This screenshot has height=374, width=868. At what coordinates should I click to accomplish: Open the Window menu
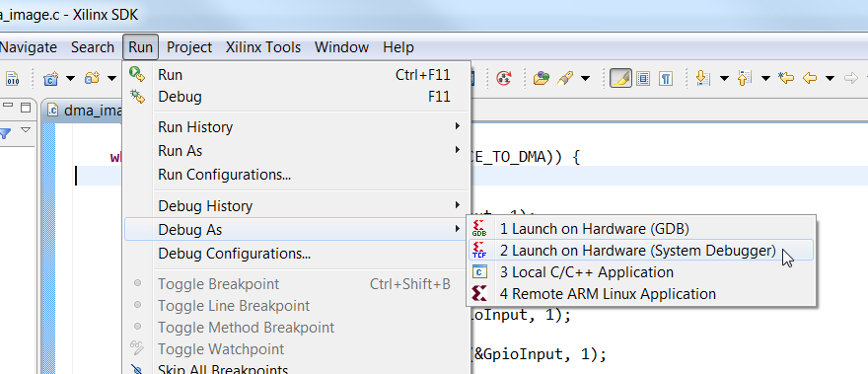click(341, 47)
